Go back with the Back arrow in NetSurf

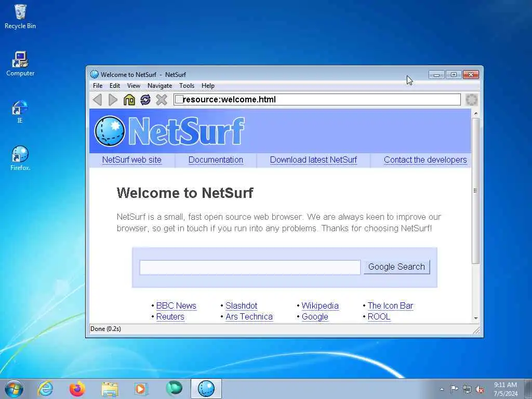click(x=97, y=100)
